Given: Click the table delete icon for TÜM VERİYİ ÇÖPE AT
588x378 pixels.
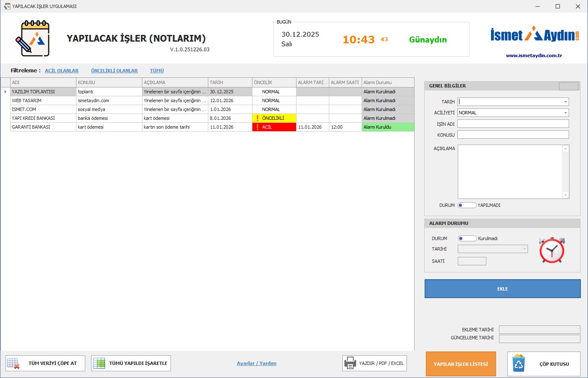Looking at the screenshot, I should point(13,363).
